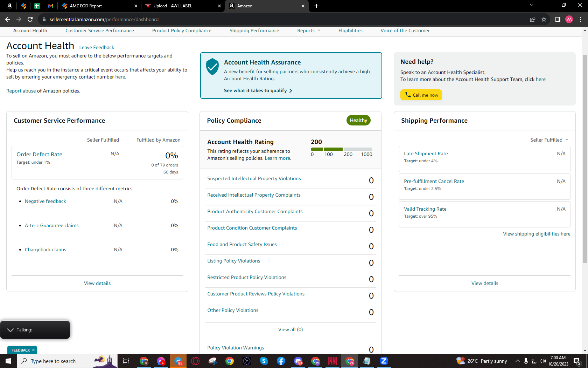Screen dimensions: 588x368
Task: Share this page using the share icon
Action: point(533,19)
